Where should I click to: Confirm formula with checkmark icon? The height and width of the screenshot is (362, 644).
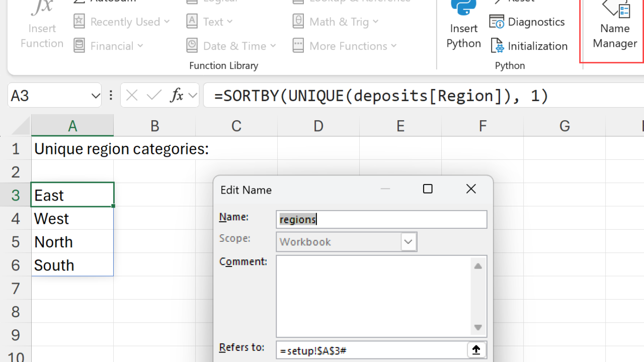(x=154, y=96)
